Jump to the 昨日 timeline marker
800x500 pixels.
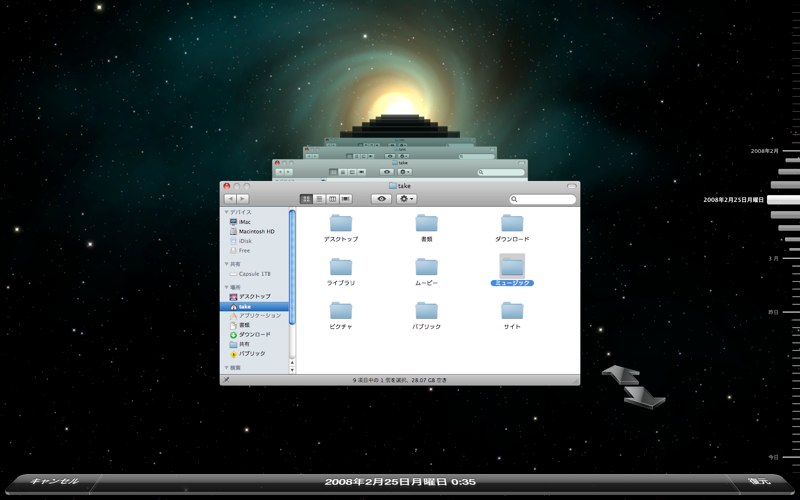click(773, 312)
